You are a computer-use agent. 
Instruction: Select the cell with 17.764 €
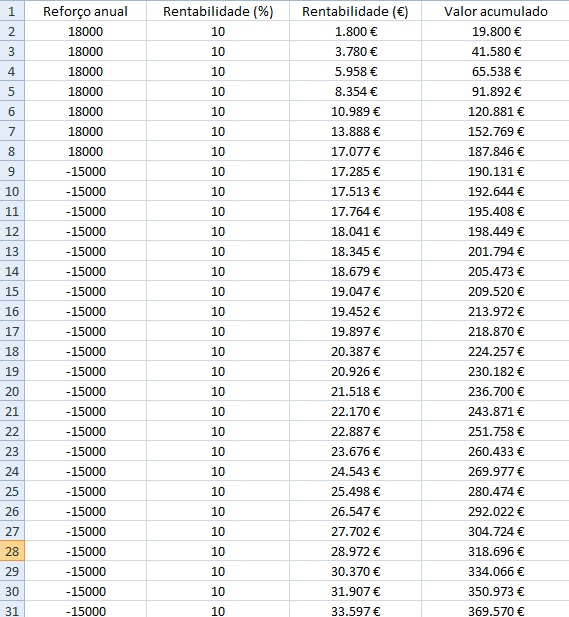pyautogui.click(x=355, y=211)
